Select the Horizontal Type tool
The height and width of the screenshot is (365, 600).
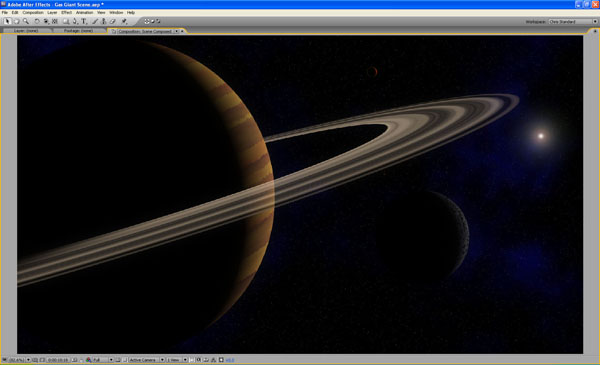tap(84, 21)
